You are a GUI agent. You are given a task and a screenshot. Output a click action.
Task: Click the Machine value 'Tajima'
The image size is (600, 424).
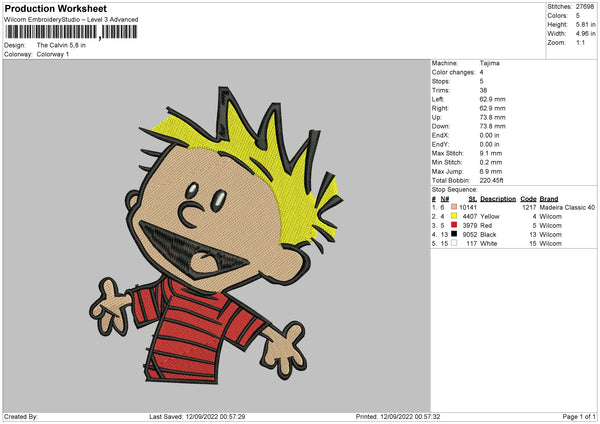pos(489,63)
